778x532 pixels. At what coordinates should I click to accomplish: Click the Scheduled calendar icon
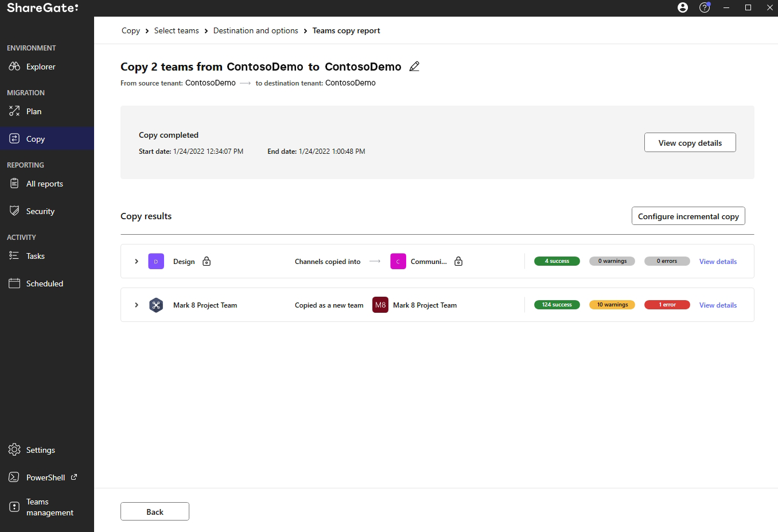tap(14, 284)
